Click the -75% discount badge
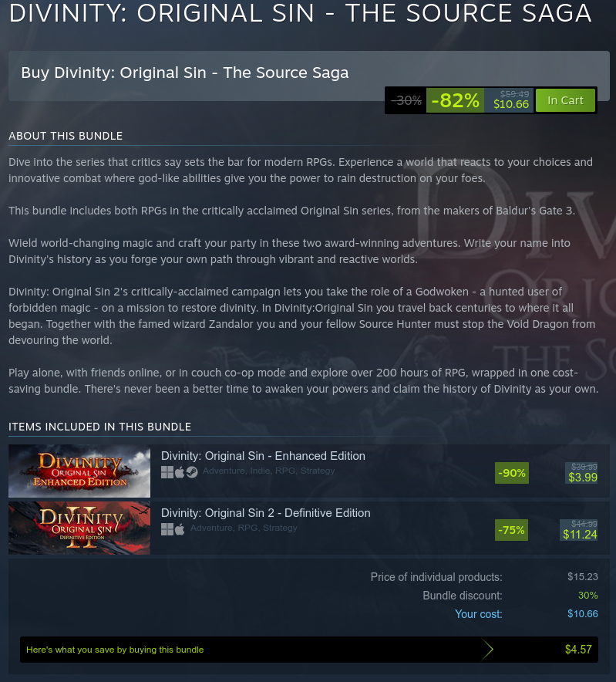This screenshot has width=616, height=682. [511, 530]
